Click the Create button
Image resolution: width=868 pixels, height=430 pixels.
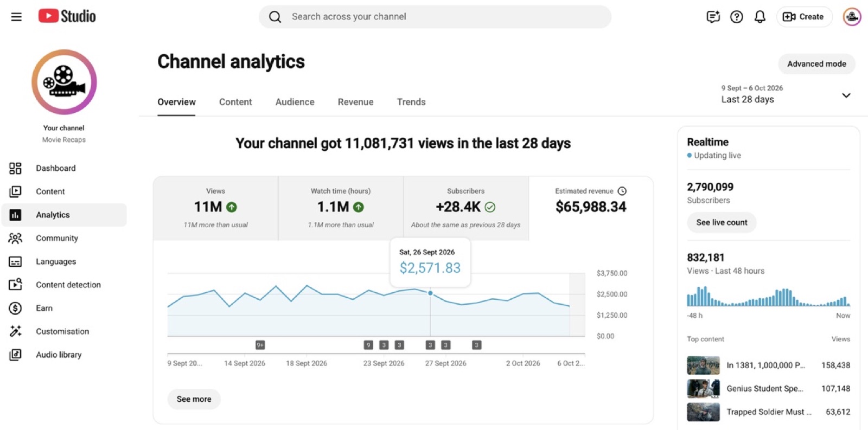pos(804,17)
